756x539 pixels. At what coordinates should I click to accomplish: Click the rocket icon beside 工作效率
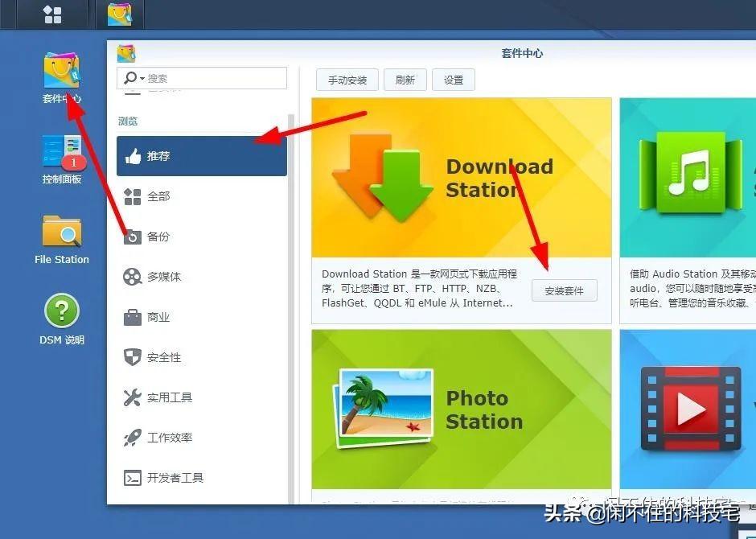133,438
